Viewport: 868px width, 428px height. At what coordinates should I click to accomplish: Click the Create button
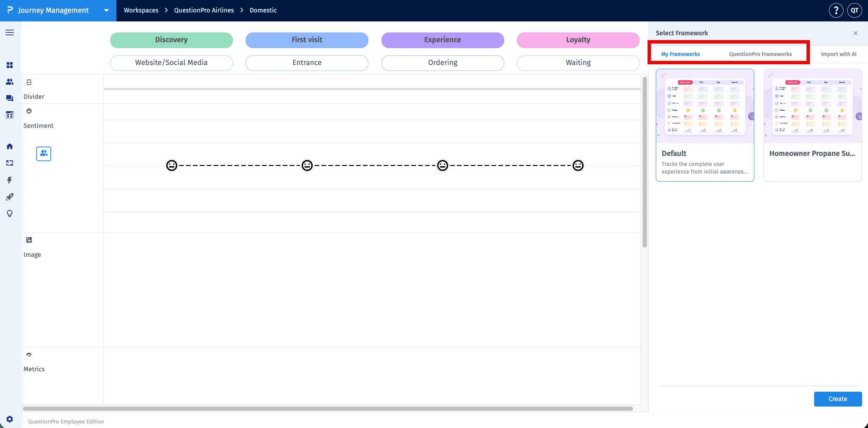tap(838, 399)
